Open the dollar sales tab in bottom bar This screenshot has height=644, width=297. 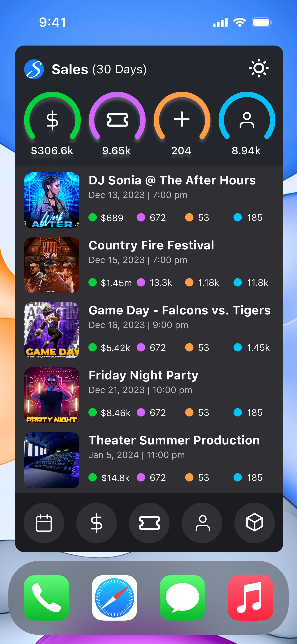(x=97, y=523)
